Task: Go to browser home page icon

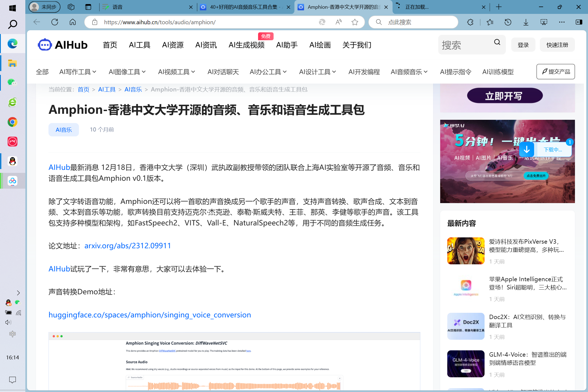Action: [x=73, y=22]
